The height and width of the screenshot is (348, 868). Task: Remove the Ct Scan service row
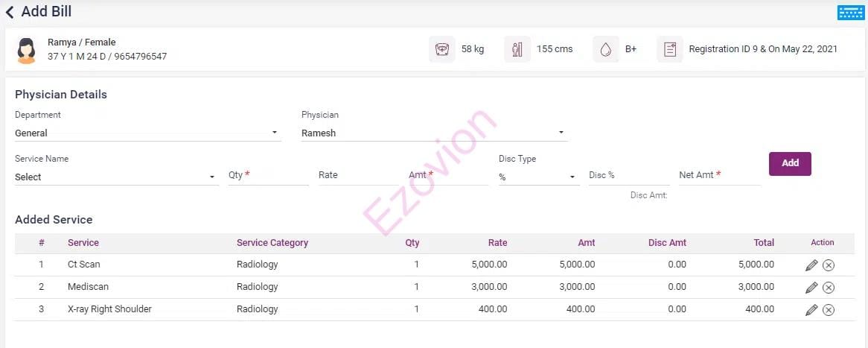828,265
